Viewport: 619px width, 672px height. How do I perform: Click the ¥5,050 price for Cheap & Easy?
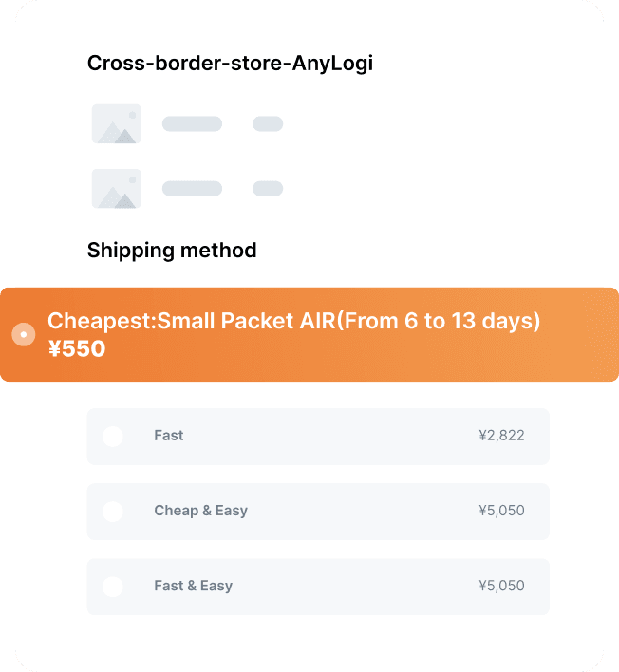[x=501, y=511]
